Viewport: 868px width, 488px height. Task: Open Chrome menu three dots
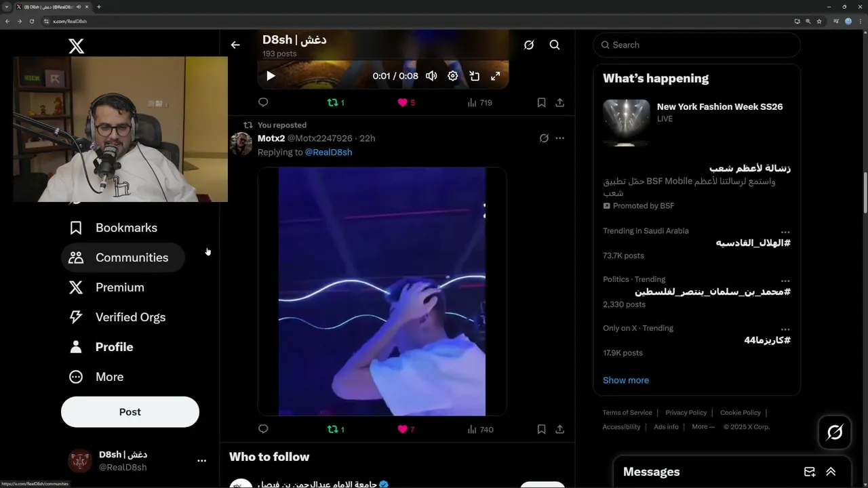(861, 21)
